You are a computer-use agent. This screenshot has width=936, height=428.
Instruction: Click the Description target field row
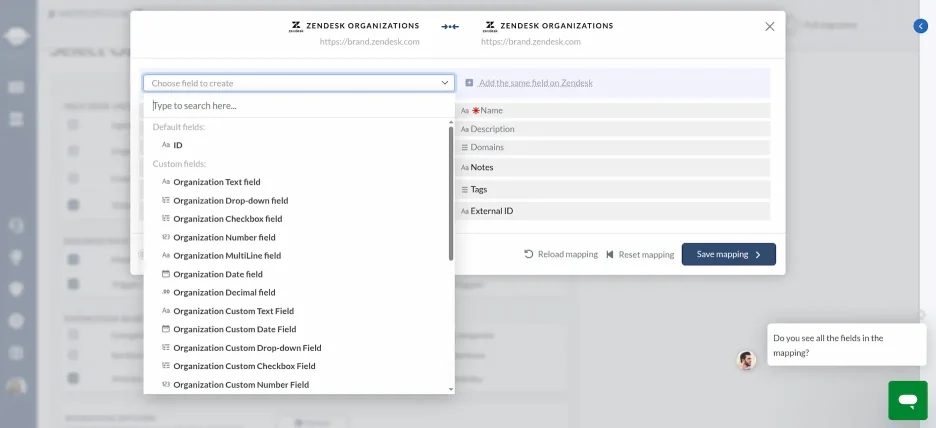tap(612, 129)
